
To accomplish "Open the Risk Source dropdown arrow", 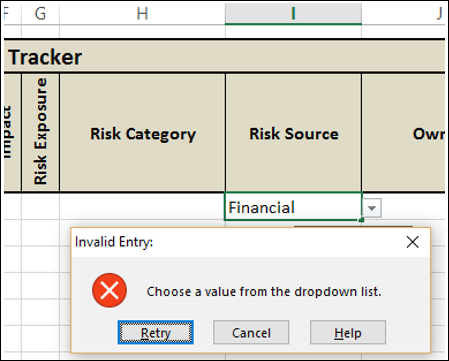I will 372,208.
